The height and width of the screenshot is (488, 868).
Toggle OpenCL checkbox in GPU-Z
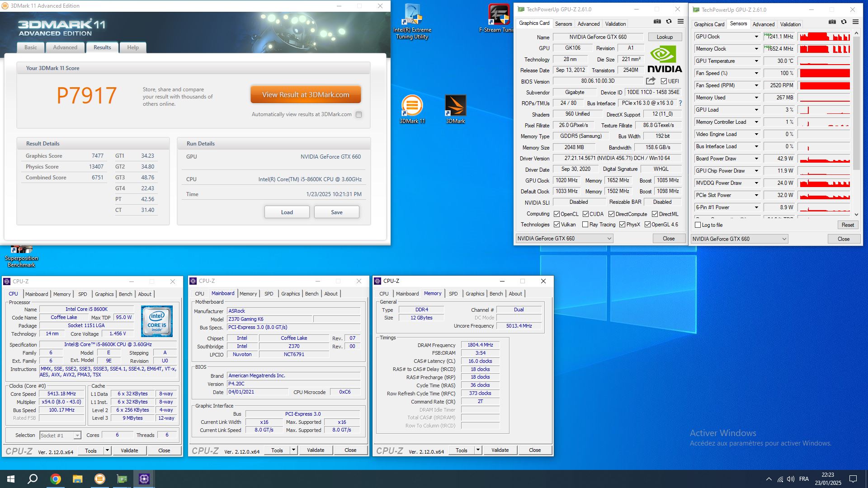[x=557, y=214]
